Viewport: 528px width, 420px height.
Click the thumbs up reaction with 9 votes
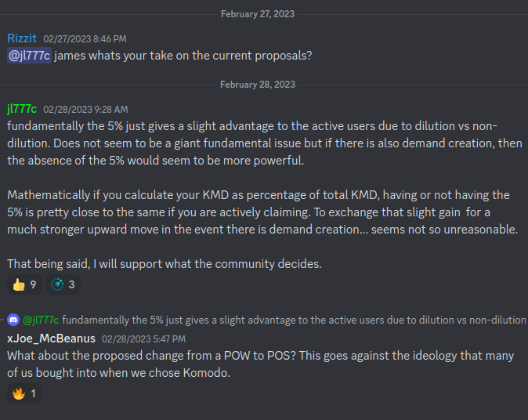[x=24, y=284]
